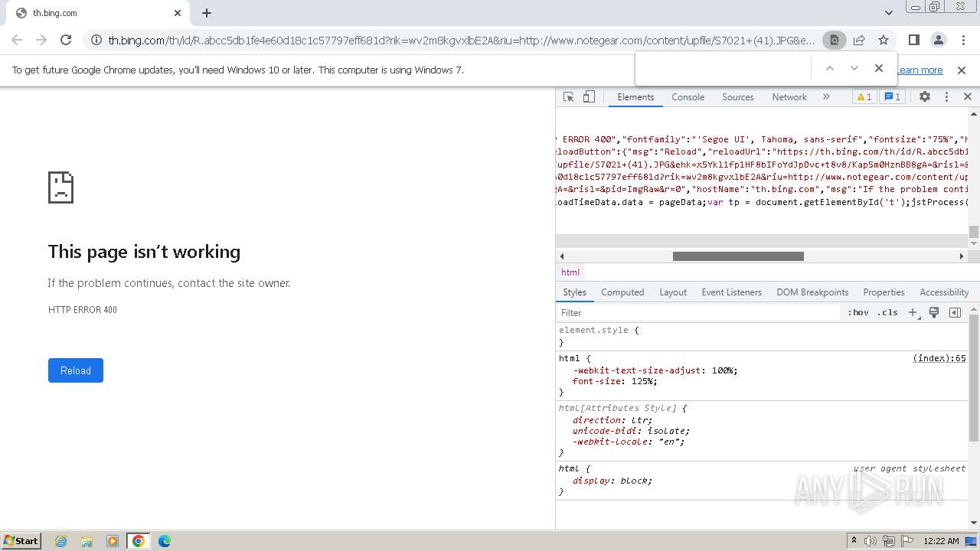The image size is (980, 551).
Task: Click the DOM horizontal scrollbar left arrow
Action: tap(562, 256)
